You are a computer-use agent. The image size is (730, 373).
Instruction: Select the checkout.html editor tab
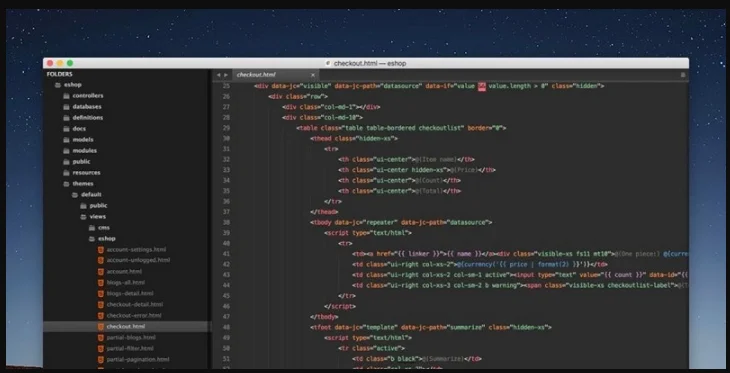[277, 75]
